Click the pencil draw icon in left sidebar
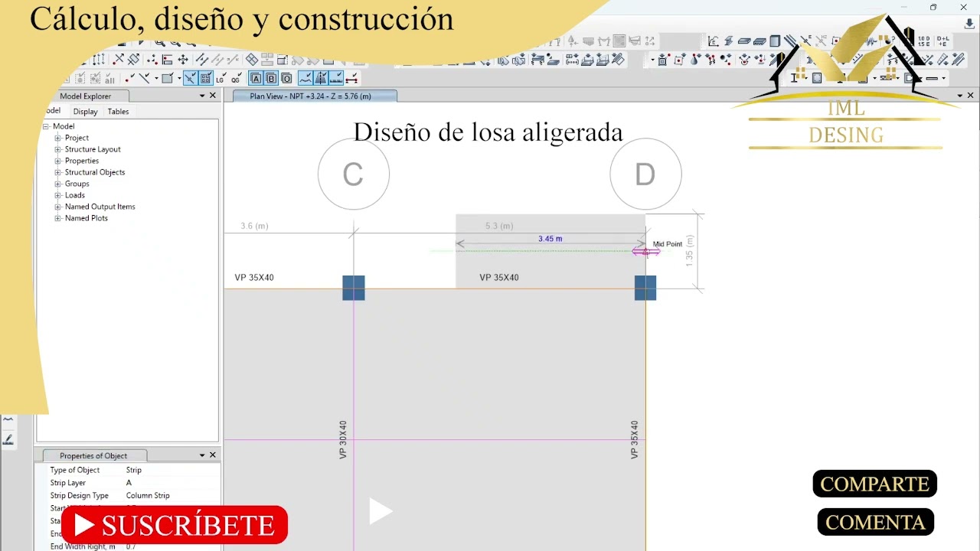980x551 pixels. pos(8,439)
